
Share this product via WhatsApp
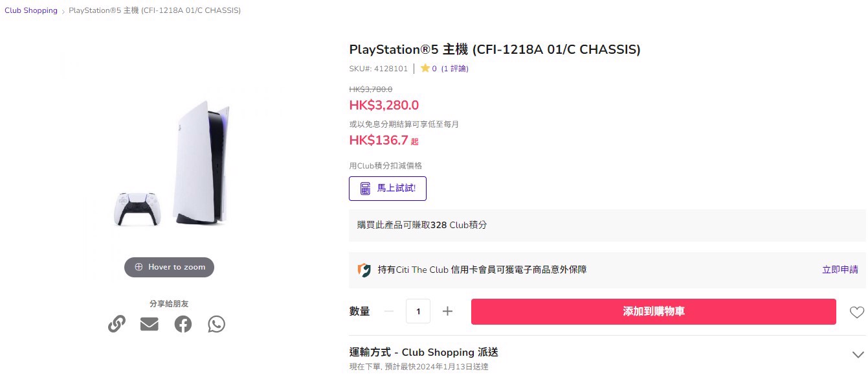[x=216, y=324]
